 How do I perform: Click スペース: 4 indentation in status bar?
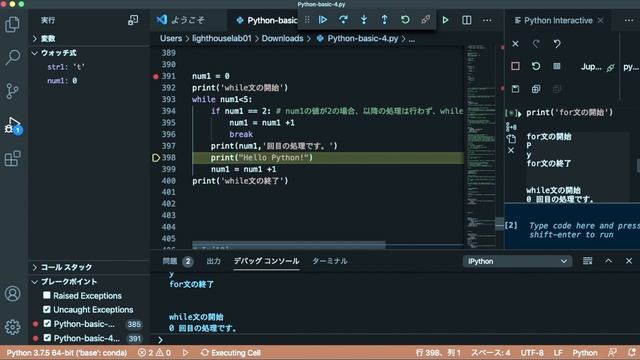point(491,353)
